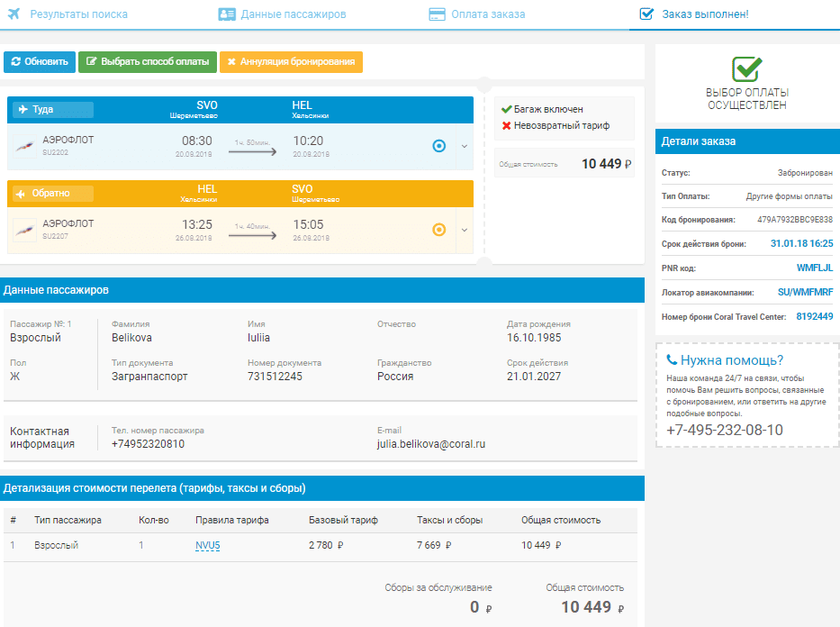Click the checkmark icon beside Заказ выполнен!
Image resolution: width=840 pixels, height=627 pixels.
(646, 14)
